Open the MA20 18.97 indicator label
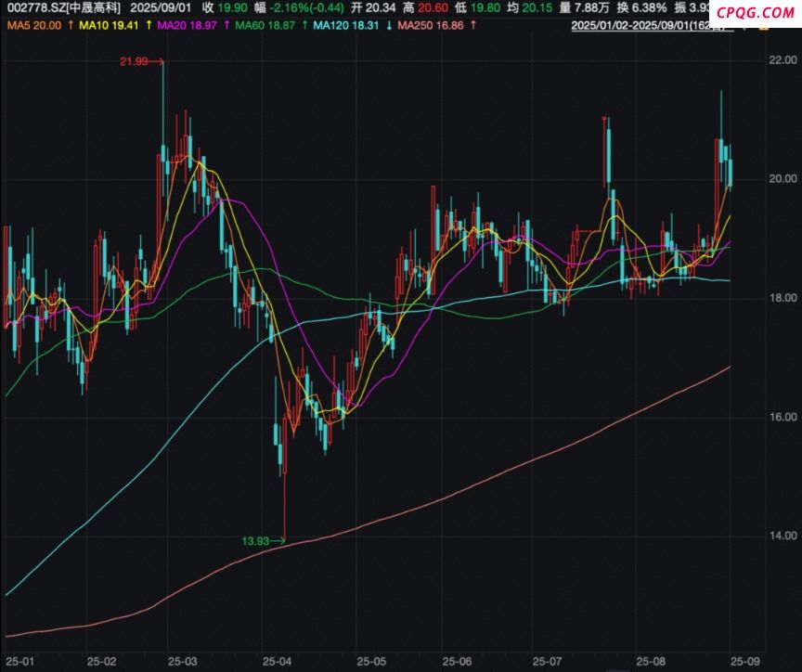Screen dimensions: 802x672 pos(188,25)
